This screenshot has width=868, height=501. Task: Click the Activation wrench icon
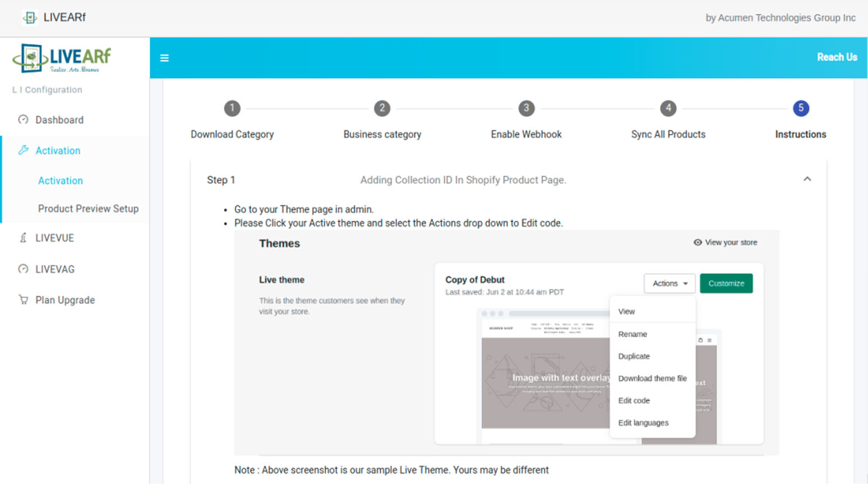click(23, 150)
